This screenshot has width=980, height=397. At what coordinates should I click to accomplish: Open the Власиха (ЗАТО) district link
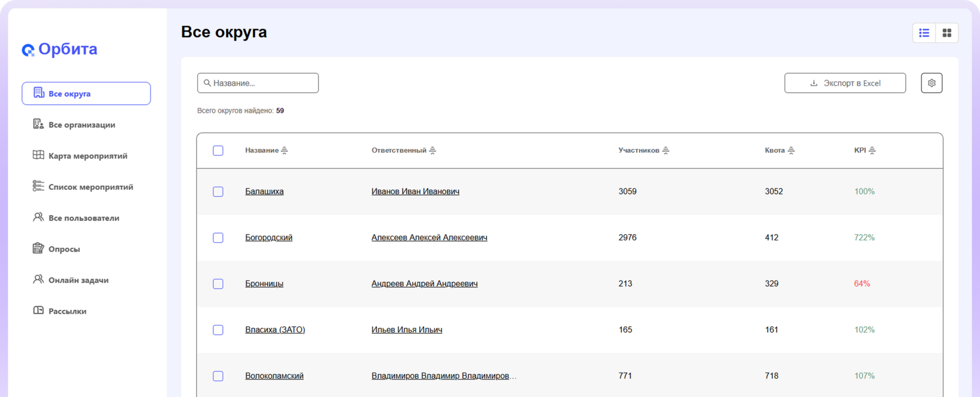275,330
